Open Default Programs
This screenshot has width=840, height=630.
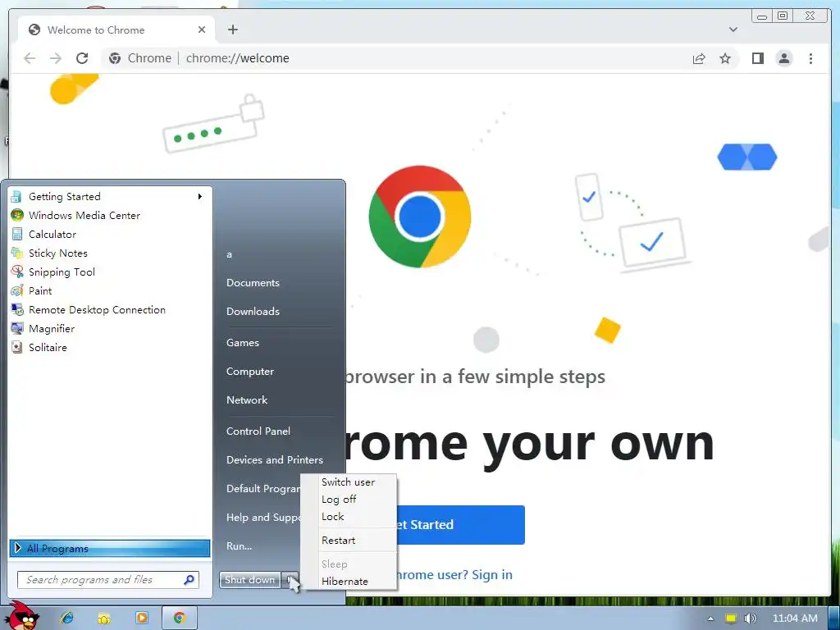pos(262,489)
